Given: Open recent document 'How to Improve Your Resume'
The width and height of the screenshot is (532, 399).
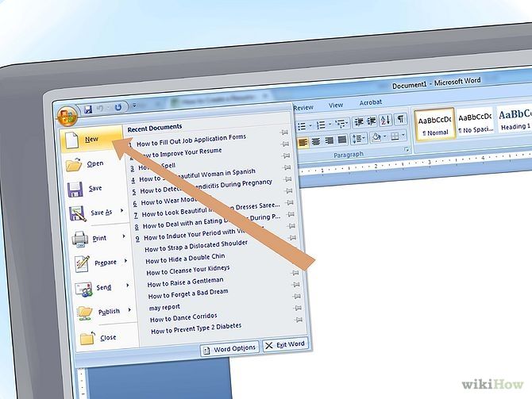Looking at the screenshot, I should pyautogui.click(x=181, y=153).
